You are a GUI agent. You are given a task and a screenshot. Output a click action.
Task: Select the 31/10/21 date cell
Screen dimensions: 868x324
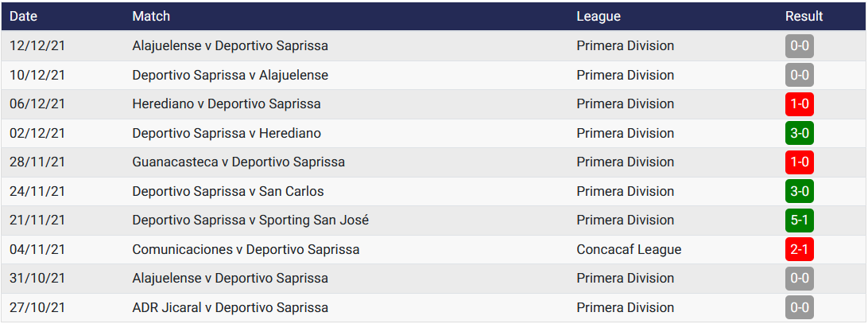pyautogui.click(x=37, y=279)
